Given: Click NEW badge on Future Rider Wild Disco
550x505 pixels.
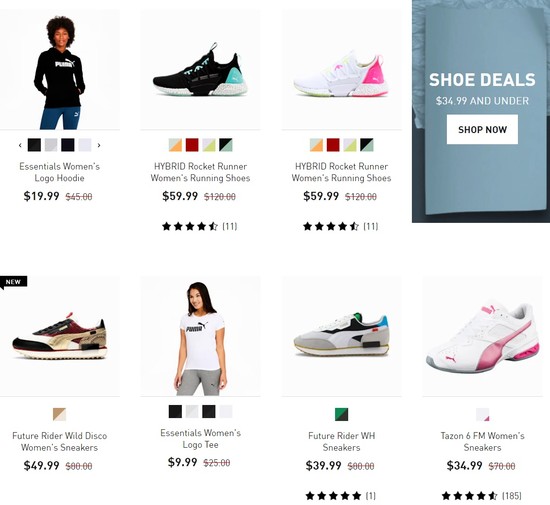Looking at the screenshot, I should (x=13, y=282).
